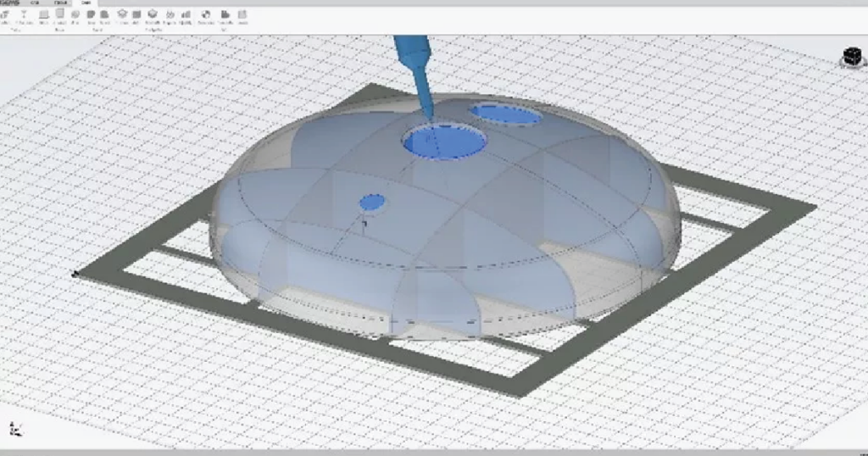This screenshot has height=456, width=868.
Task: Select the blue elliptical hole right of the tool
Action: [506, 114]
